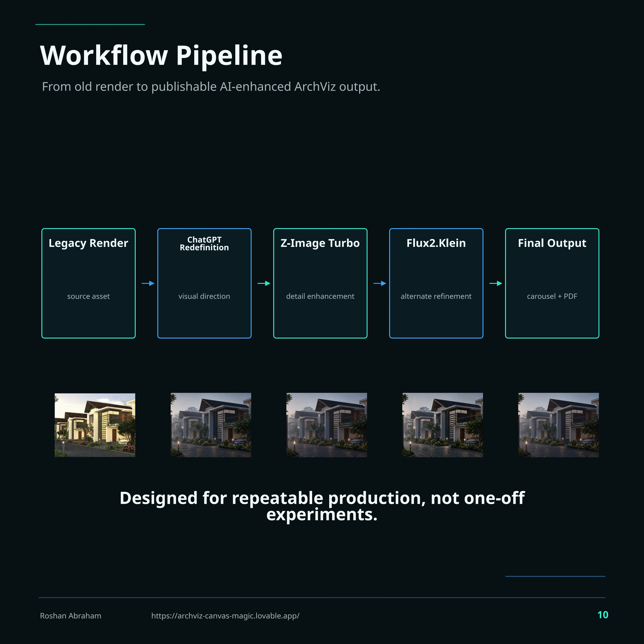Open thumbnail below Final Output card
Image resolution: width=644 pixels, height=644 pixels.
[559, 425]
